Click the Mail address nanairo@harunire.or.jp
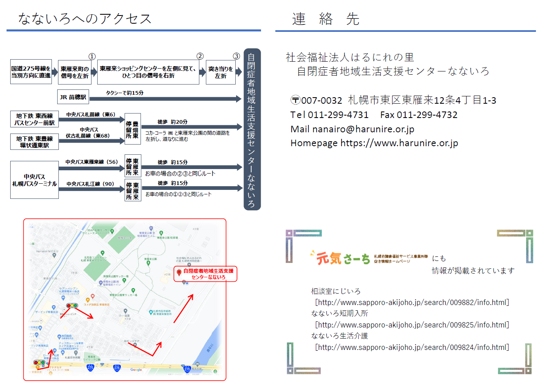The image size is (549, 392). (363, 129)
